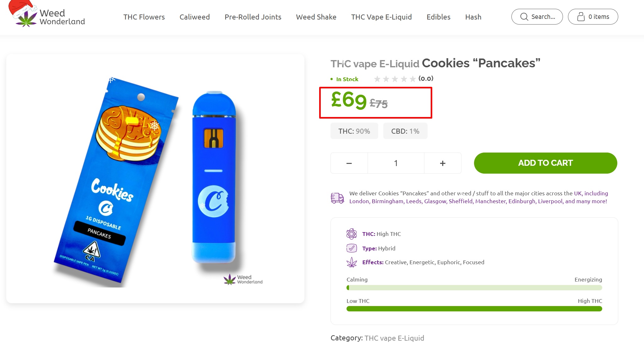This screenshot has height=357, width=644.
Task: Click the Type checkmark icon
Action: [352, 248]
